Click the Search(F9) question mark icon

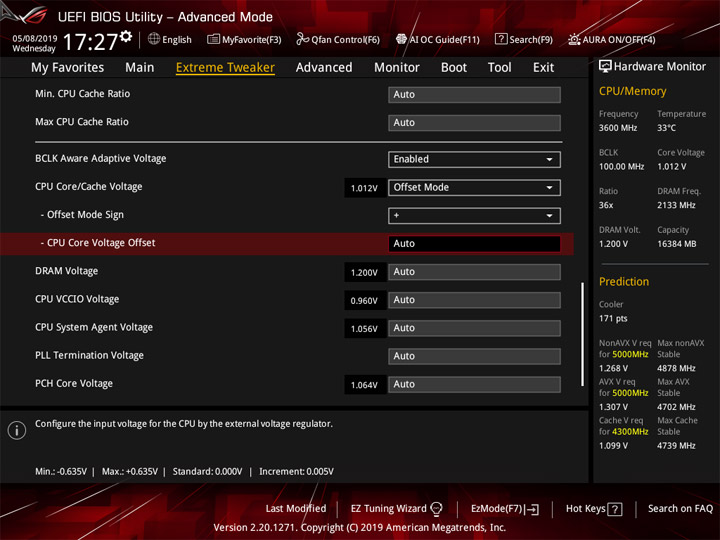501,39
